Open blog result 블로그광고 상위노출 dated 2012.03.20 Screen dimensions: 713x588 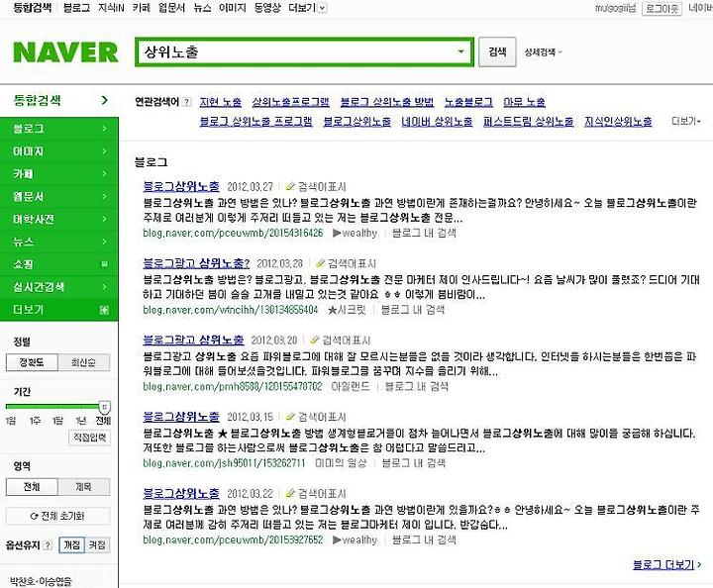[193, 340]
